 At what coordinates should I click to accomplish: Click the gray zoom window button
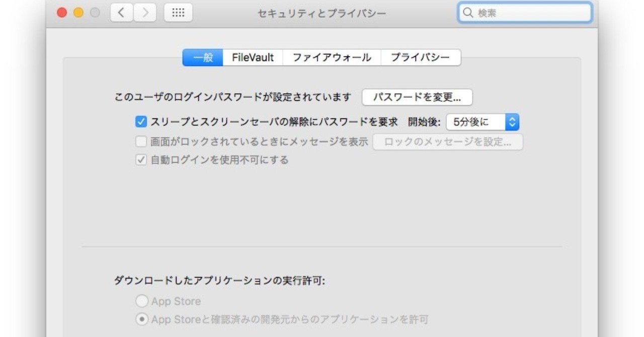(95, 13)
